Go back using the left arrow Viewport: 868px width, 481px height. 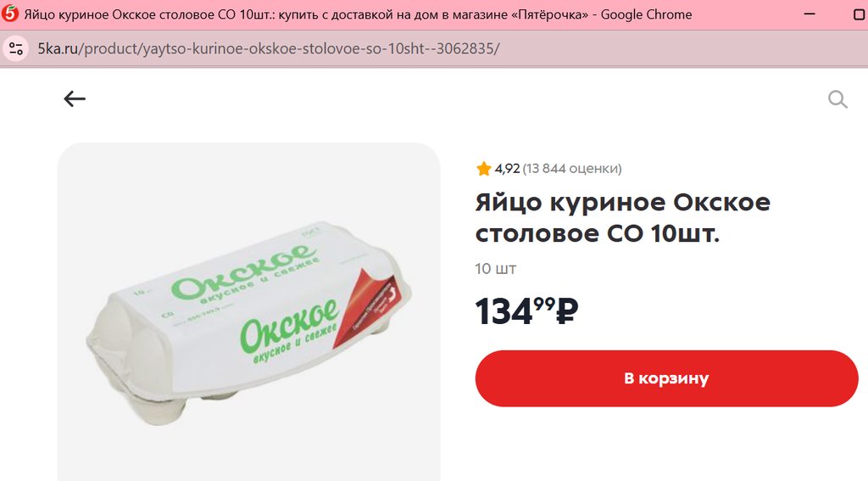[x=75, y=99]
